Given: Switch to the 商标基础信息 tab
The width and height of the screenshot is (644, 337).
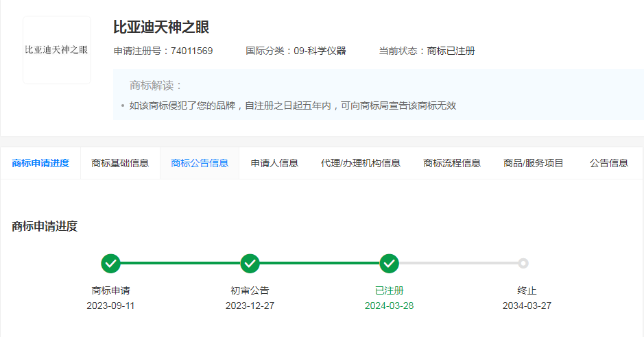Looking at the screenshot, I should 120,163.
